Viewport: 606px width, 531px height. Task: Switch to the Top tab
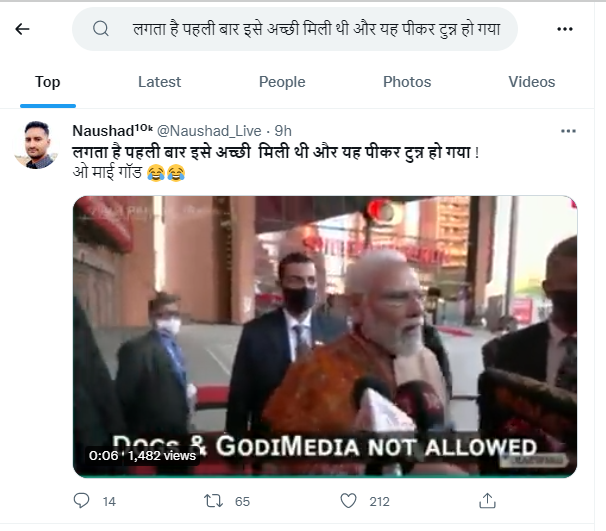click(x=47, y=82)
